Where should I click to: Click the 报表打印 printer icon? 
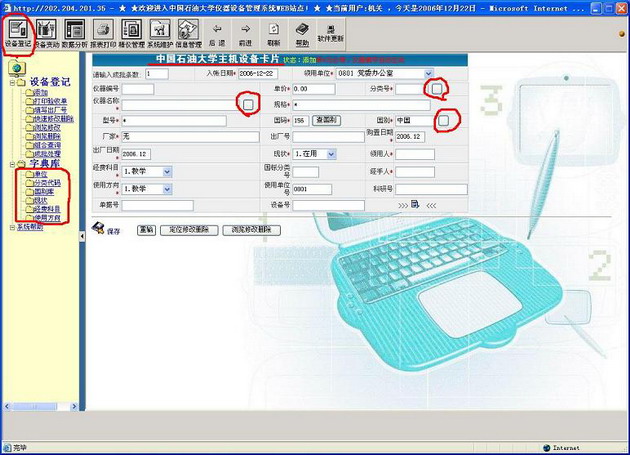pos(102,32)
